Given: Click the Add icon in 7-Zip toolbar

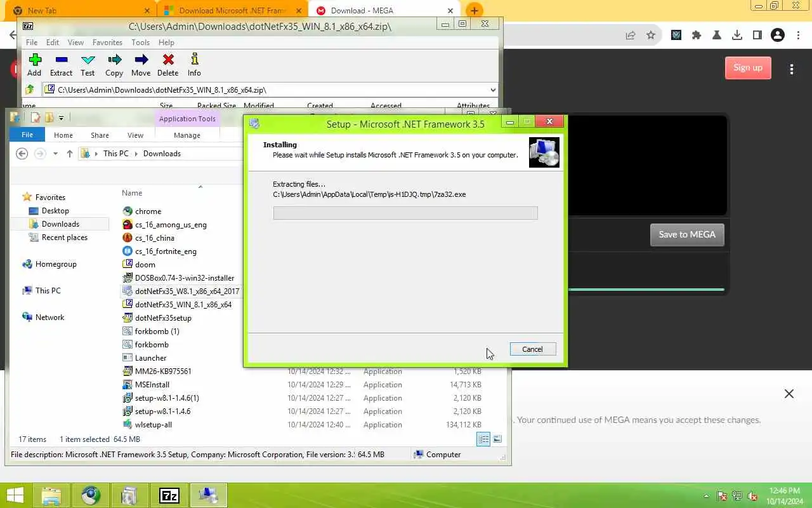Looking at the screenshot, I should tap(35, 60).
